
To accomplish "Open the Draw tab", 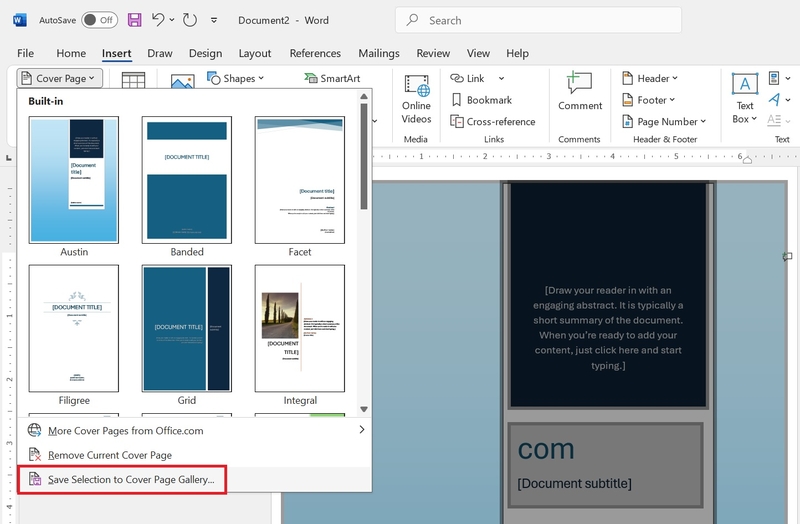I will point(160,53).
